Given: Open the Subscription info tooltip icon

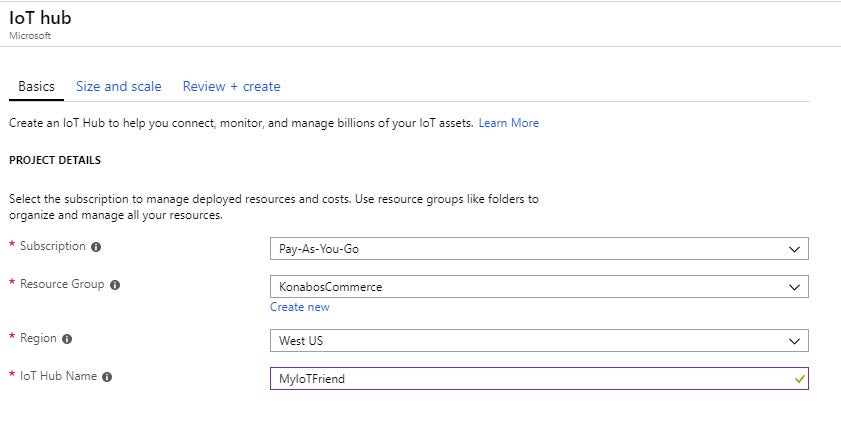Looking at the screenshot, I should (x=96, y=247).
